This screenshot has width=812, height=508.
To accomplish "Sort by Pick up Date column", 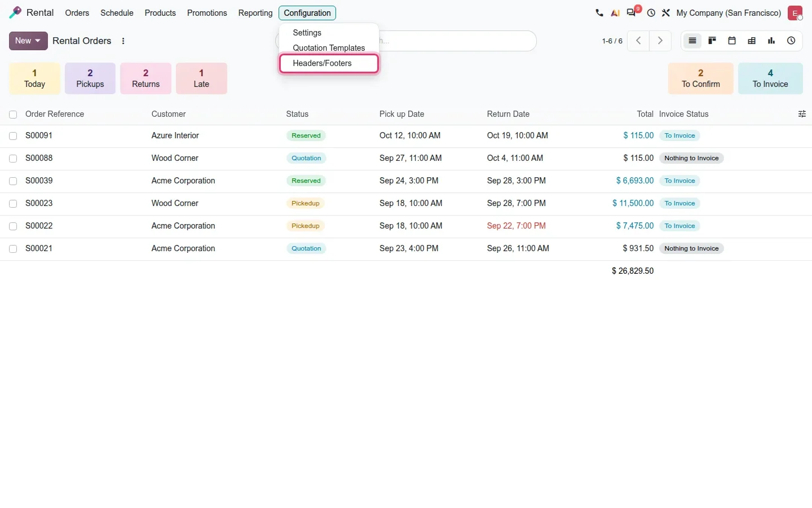I will point(401,114).
